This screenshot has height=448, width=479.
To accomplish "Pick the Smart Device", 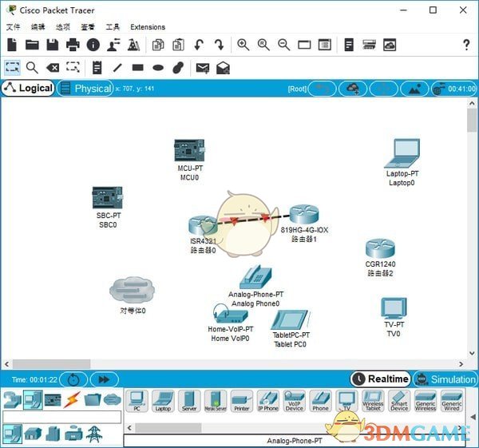I will click(x=399, y=401).
